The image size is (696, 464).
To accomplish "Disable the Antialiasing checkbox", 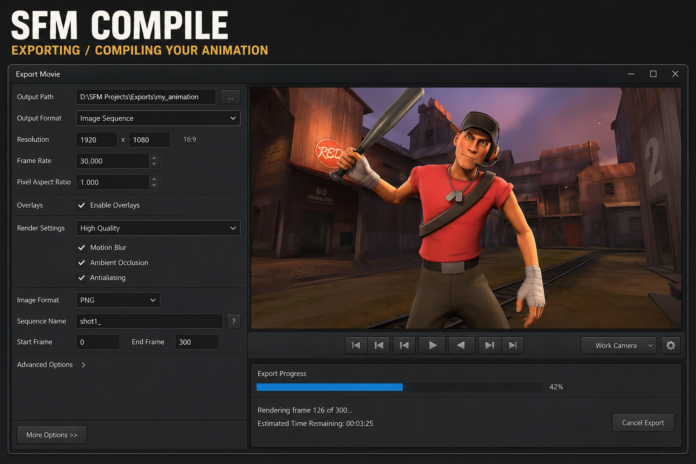I will coord(81,278).
